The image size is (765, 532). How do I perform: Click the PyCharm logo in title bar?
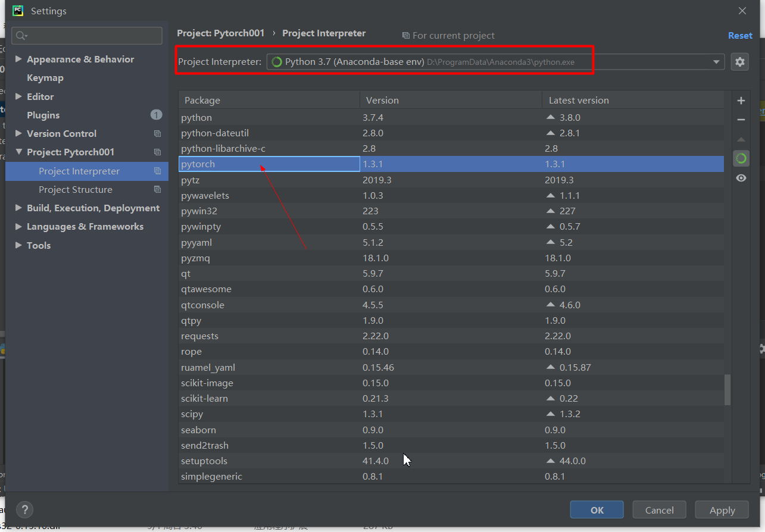pyautogui.click(x=18, y=11)
